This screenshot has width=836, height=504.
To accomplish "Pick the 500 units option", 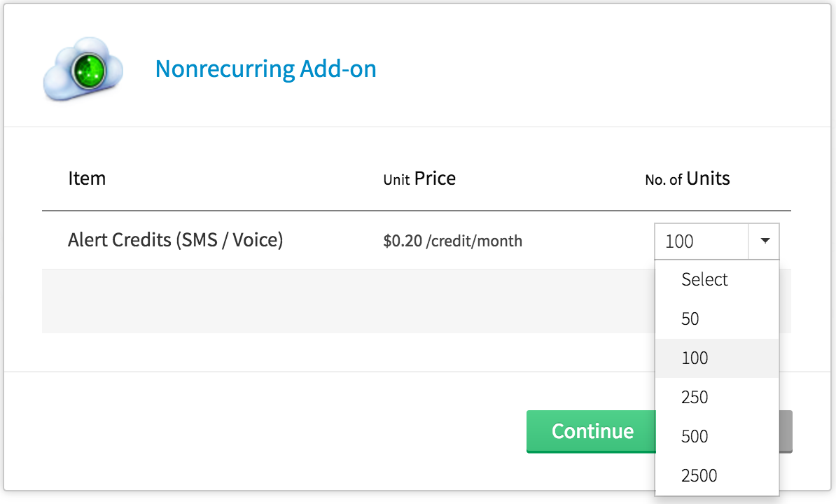I will pyautogui.click(x=695, y=436).
